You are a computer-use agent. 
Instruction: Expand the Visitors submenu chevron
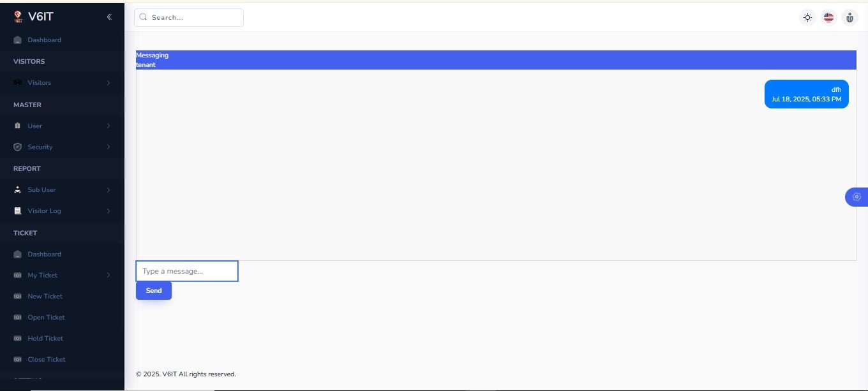pyautogui.click(x=108, y=83)
